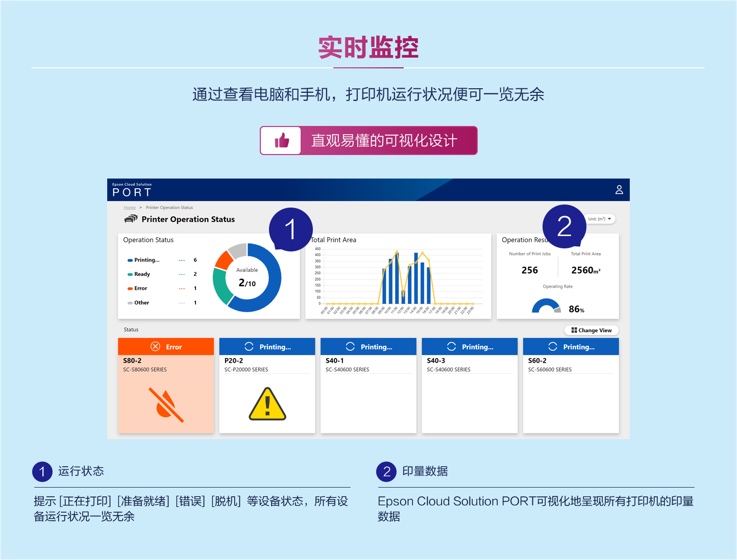Click the Epson Cloud Solution PORT logo
Viewport: 737px width, 560px height.
click(132, 190)
